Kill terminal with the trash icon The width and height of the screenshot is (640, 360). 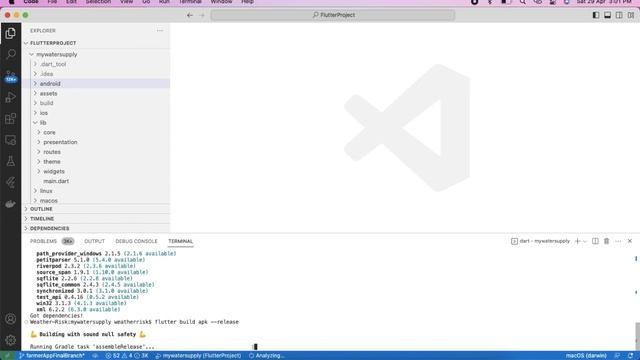click(x=607, y=241)
